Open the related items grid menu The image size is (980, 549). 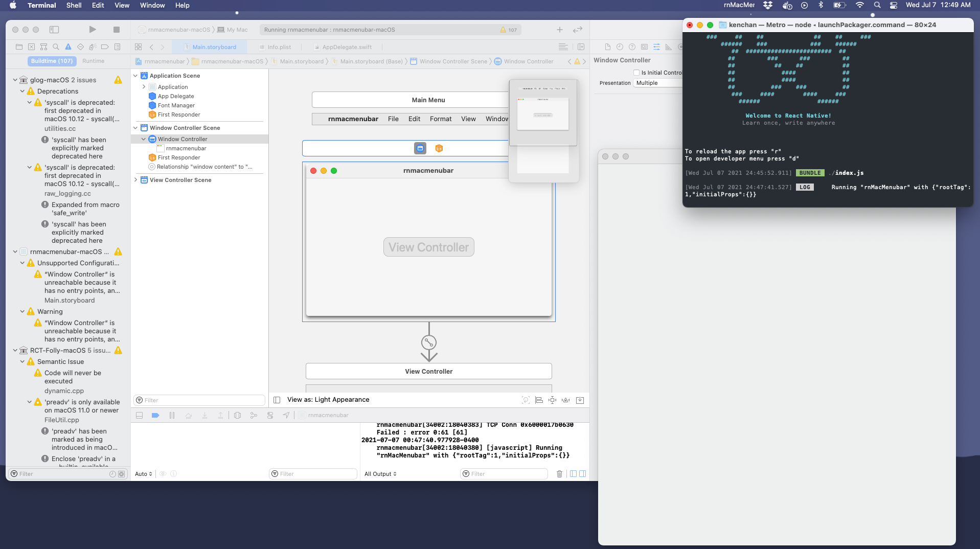pyautogui.click(x=138, y=47)
